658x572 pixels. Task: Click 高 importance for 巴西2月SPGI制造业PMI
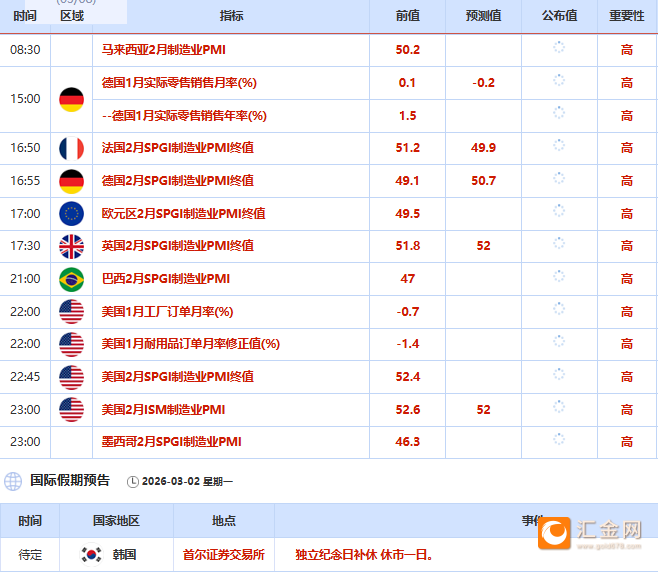(627, 279)
